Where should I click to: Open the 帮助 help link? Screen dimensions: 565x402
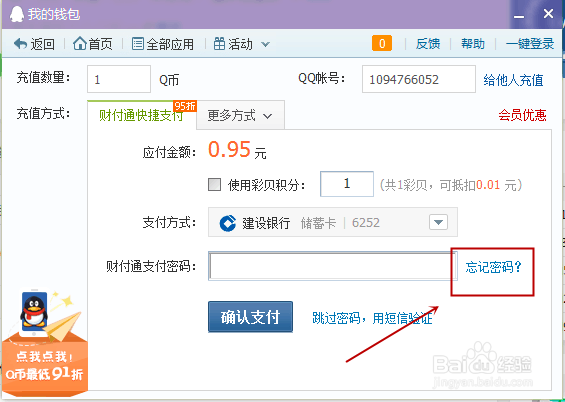point(473,44)
